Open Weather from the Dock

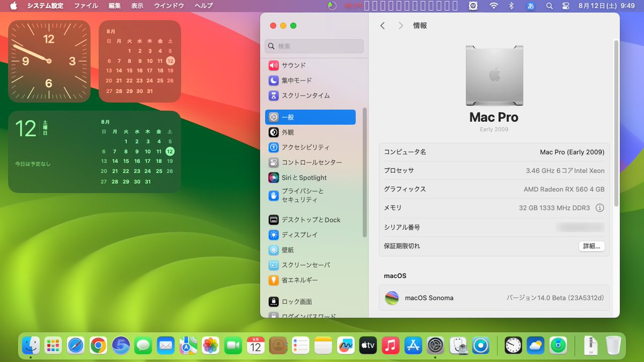tap(536, 346)
